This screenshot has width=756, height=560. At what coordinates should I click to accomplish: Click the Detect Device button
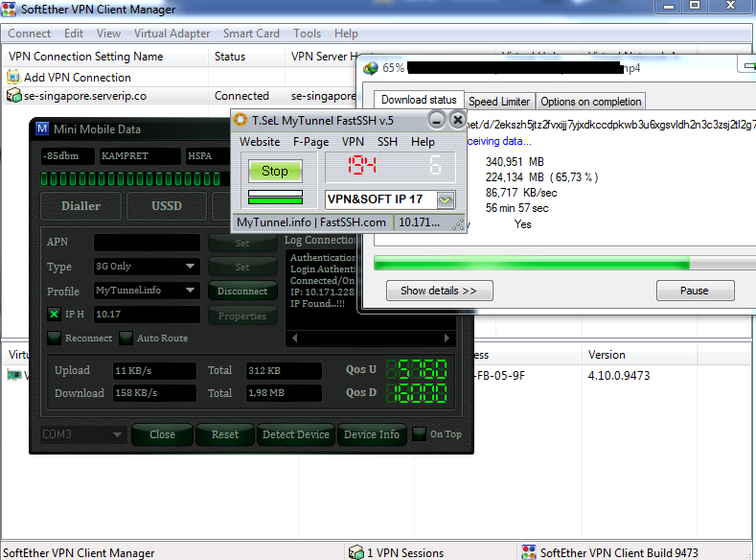point(295,434)
